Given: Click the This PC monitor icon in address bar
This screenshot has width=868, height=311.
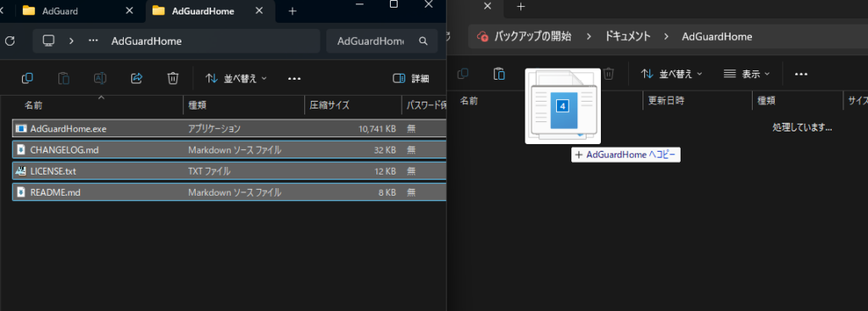Looking at the screenshot, I should 48,41.
